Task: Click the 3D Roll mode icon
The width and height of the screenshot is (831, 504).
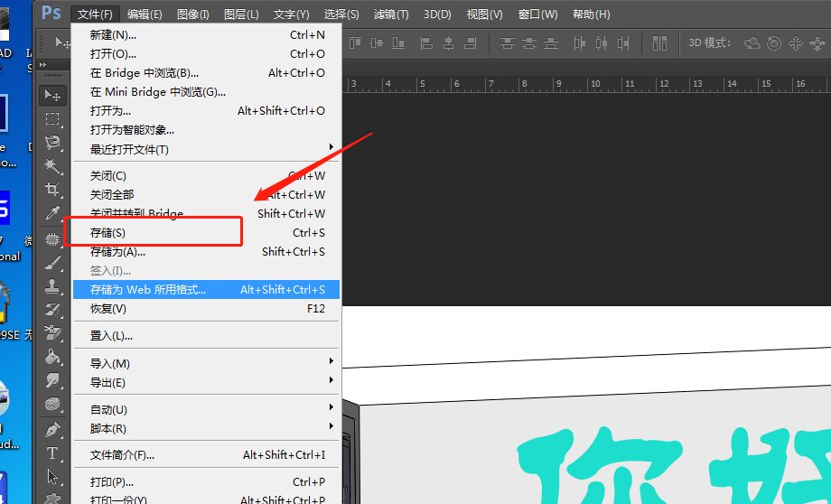Action: [x=774, y=43]
